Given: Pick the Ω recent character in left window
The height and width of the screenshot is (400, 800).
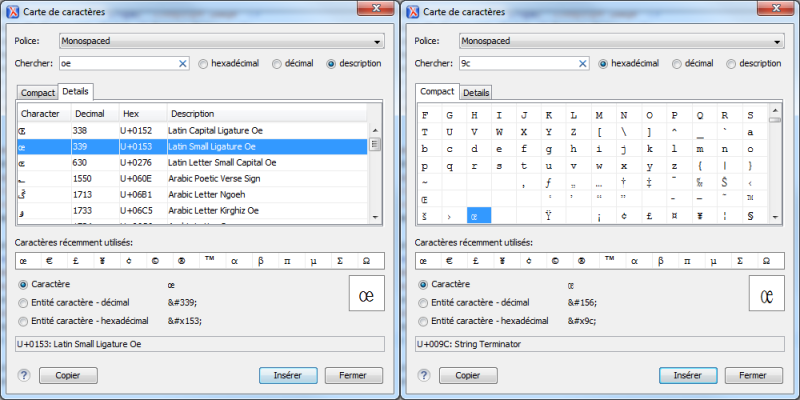Looking at the screenshot, I should [x=366, y=260].
